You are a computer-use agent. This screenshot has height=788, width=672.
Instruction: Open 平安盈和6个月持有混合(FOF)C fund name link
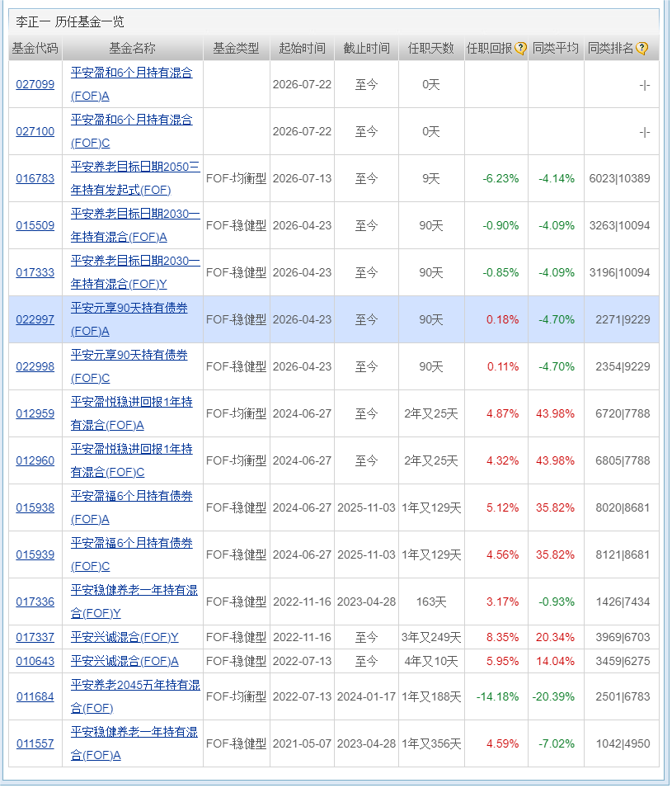(132, 132)
